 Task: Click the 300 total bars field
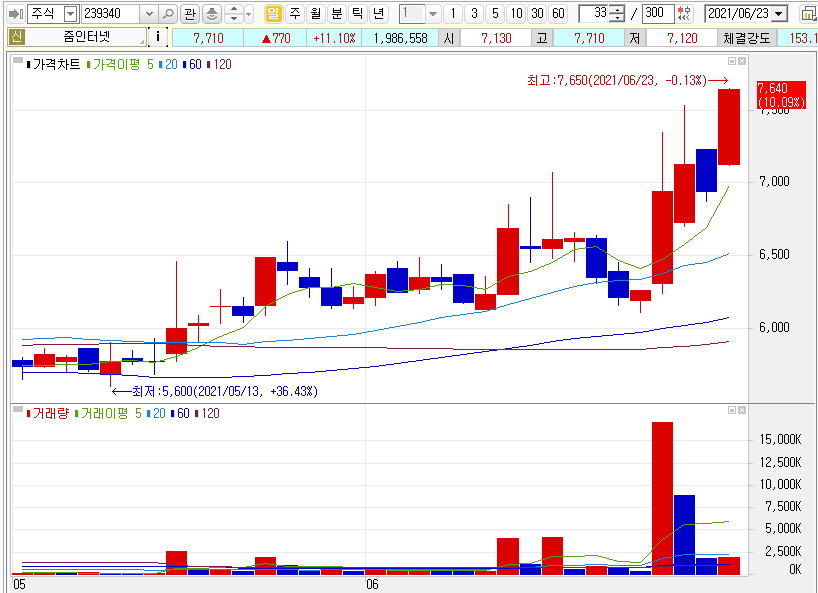658,14
